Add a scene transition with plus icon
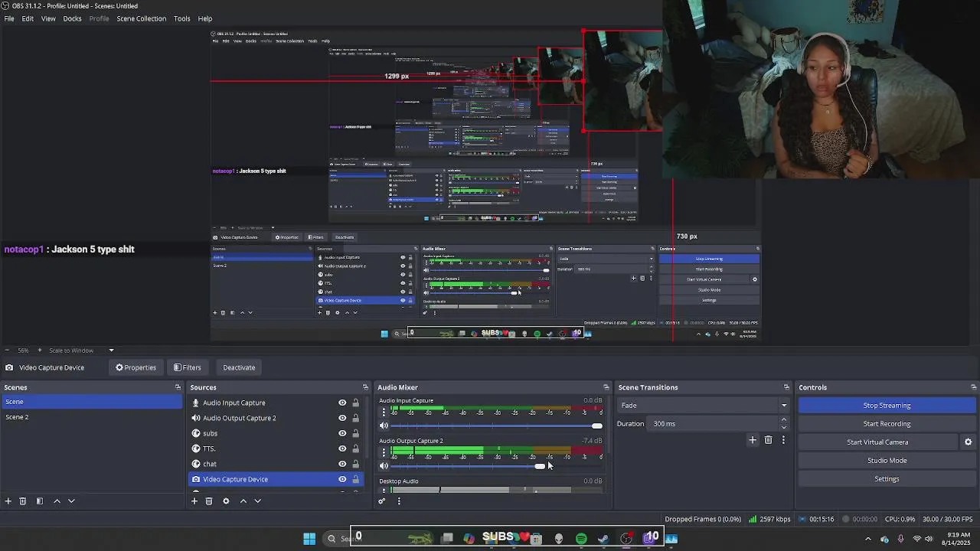 [x=753, y=440]
